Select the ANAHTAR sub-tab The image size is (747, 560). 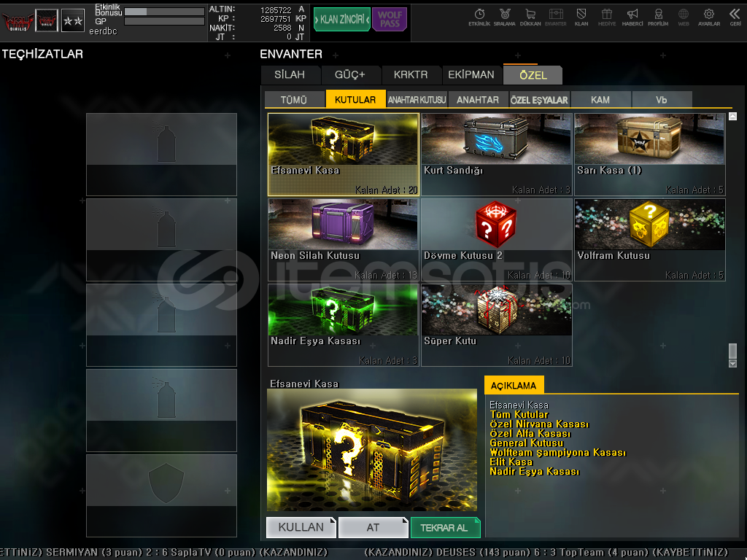click(478, 99)
